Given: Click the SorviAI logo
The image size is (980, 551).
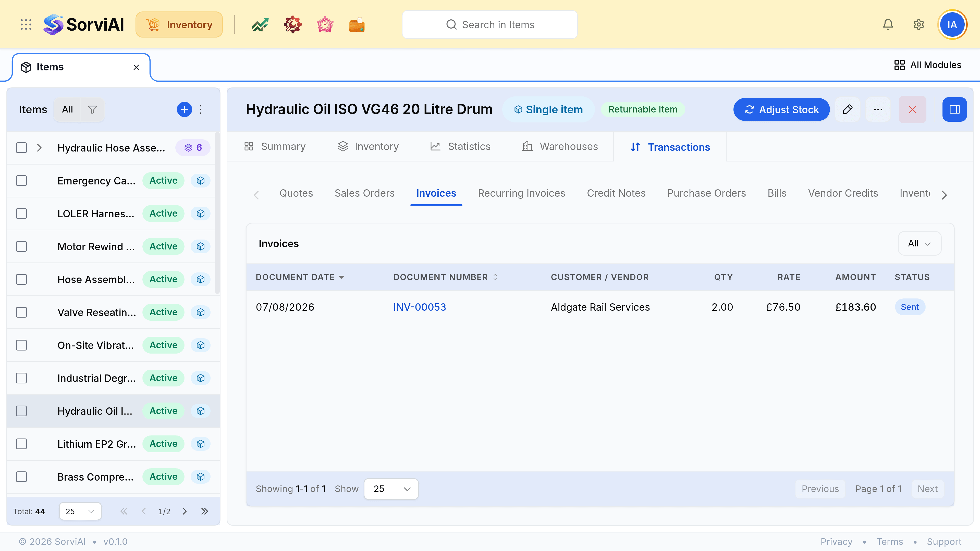Looking at the screenshot, I should (x=83, y=25).
